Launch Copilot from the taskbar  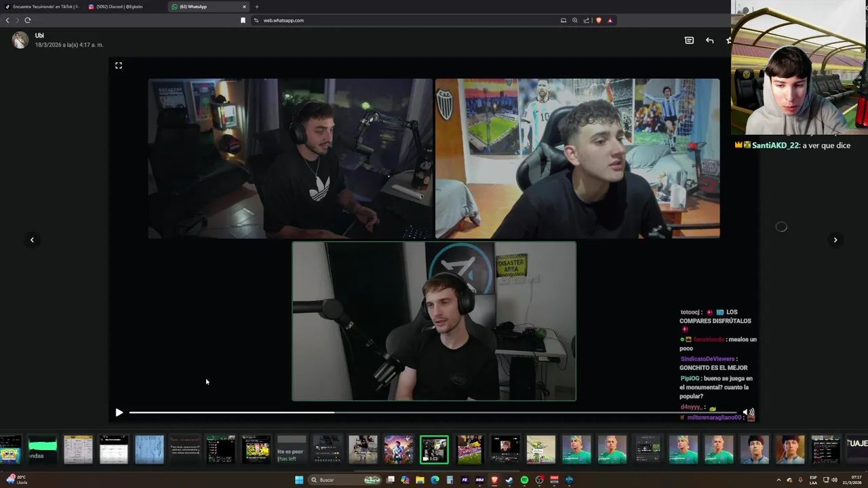click(406, 480)
